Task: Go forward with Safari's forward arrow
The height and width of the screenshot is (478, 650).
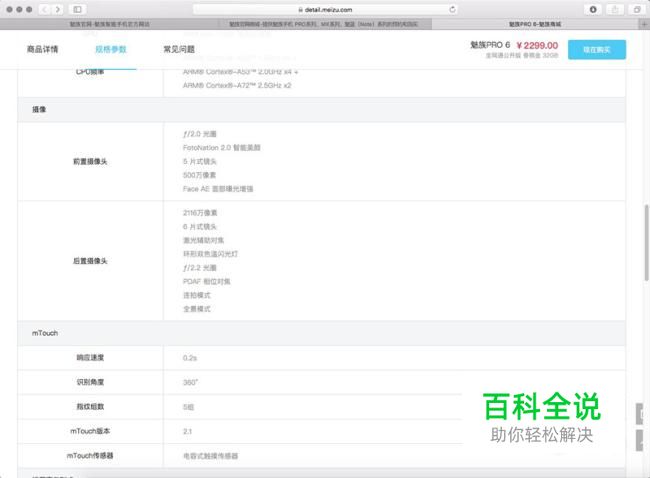Action: (x=58, y=9)
